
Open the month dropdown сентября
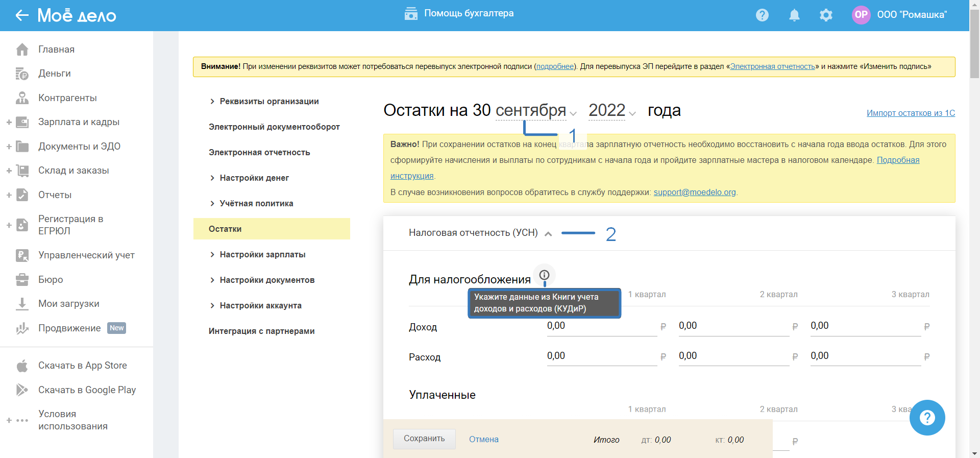pos(535,111)
